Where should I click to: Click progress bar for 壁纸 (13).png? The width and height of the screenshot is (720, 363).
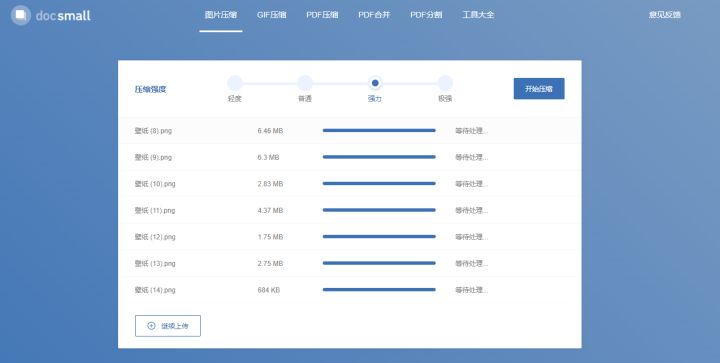[379, 263]
